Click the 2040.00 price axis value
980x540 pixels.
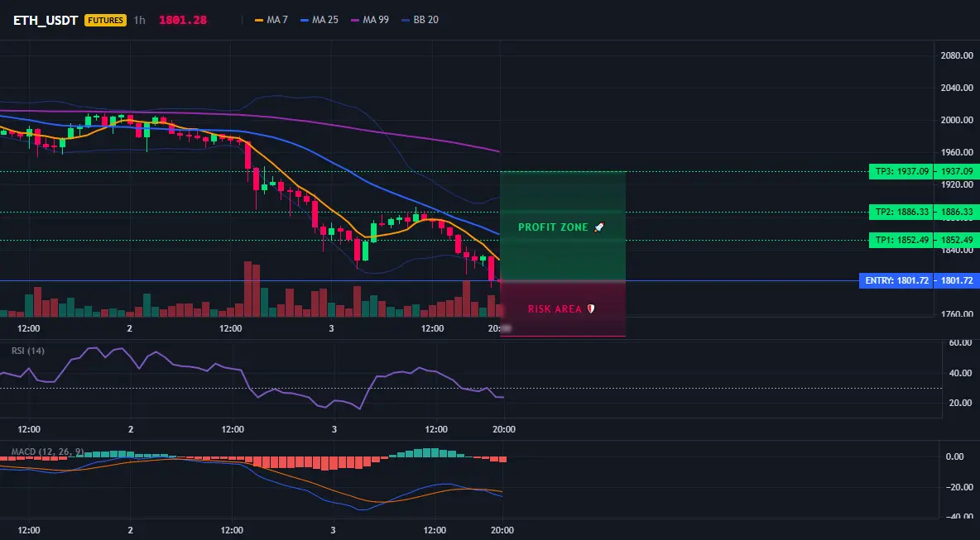click(957, 88)
